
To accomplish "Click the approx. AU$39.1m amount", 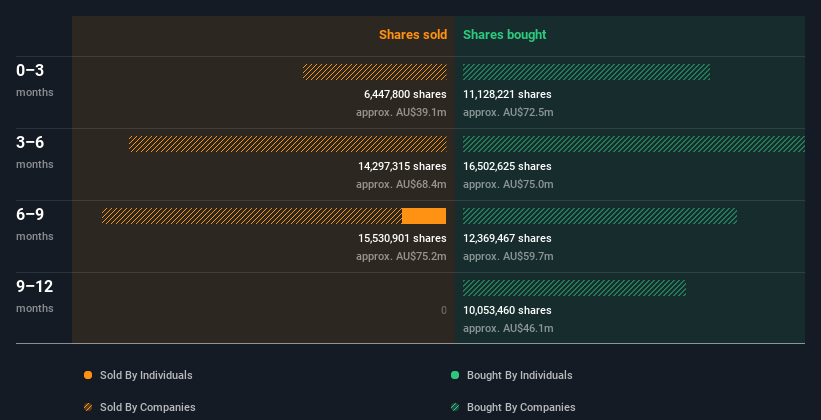I will (401, 112).
